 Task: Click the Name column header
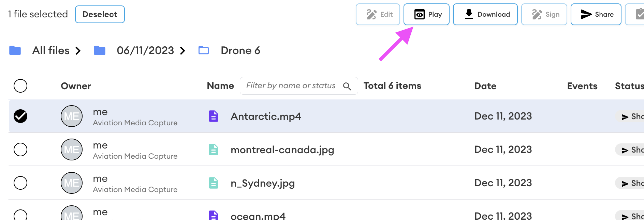coord(220,86)
